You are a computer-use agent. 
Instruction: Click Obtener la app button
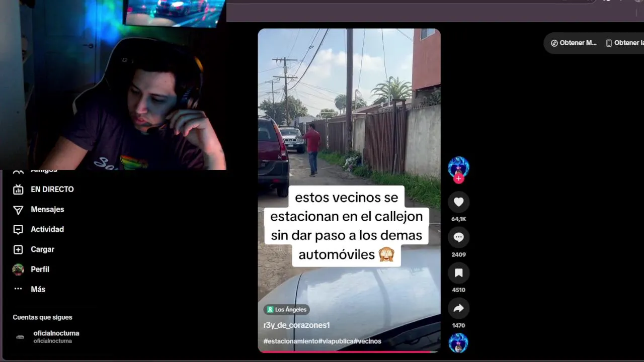point(624,43)
